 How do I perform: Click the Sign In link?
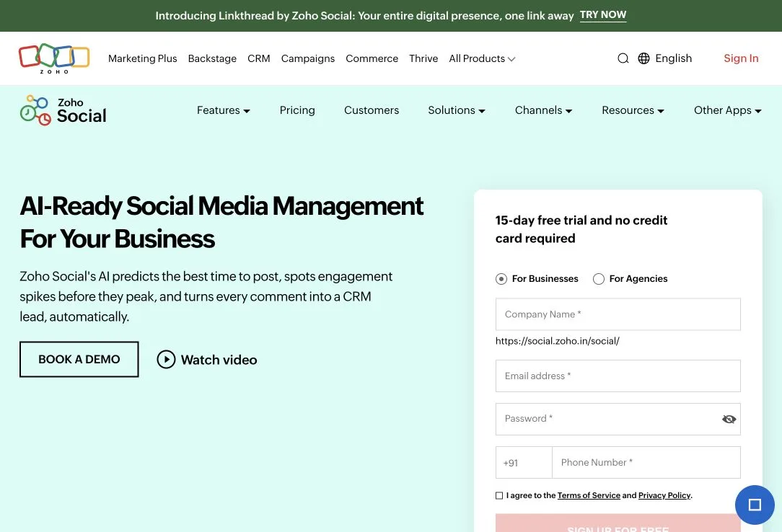[741, 58]
